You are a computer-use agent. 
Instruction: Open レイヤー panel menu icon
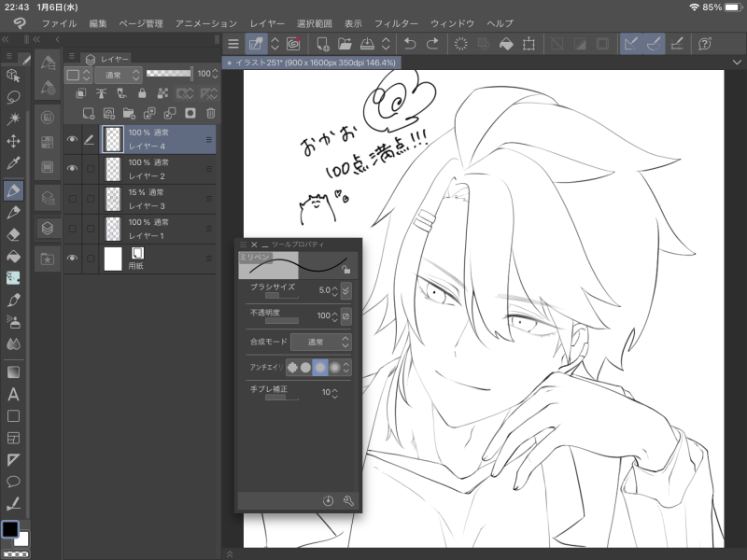pos(72,56)
